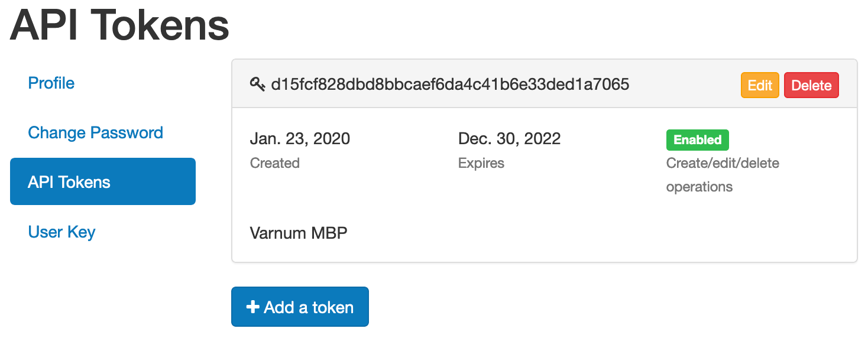Go to Change Password page
Image resolution: width=868 pixels, height=338 pixels.
[95, 132]
